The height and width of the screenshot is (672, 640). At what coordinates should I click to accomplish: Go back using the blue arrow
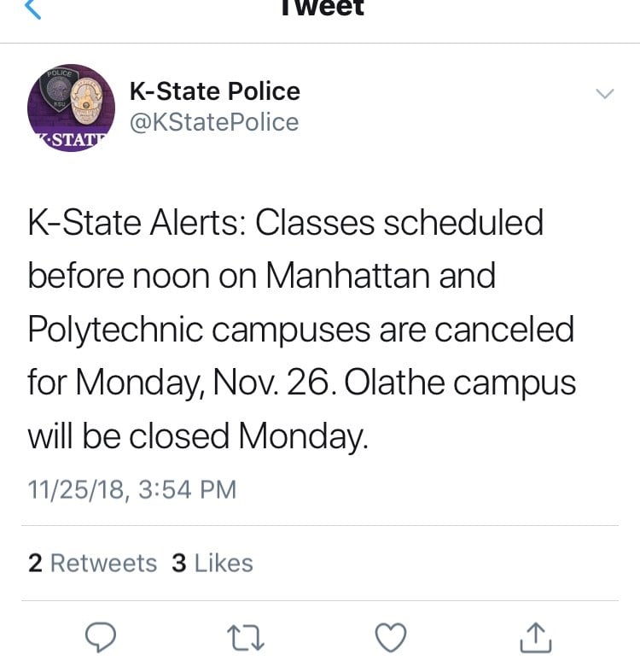point(33,9)
